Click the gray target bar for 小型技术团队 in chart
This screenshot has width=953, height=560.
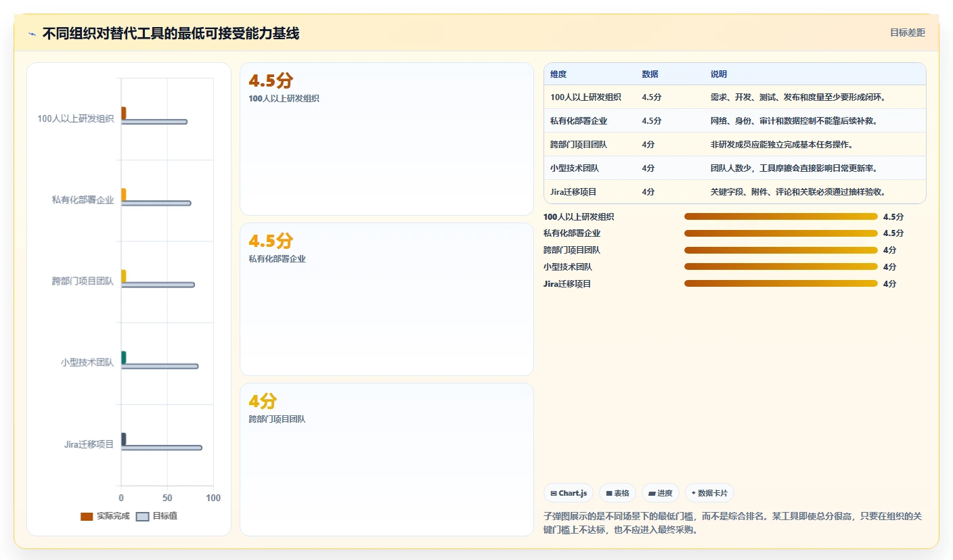[160, 366]
